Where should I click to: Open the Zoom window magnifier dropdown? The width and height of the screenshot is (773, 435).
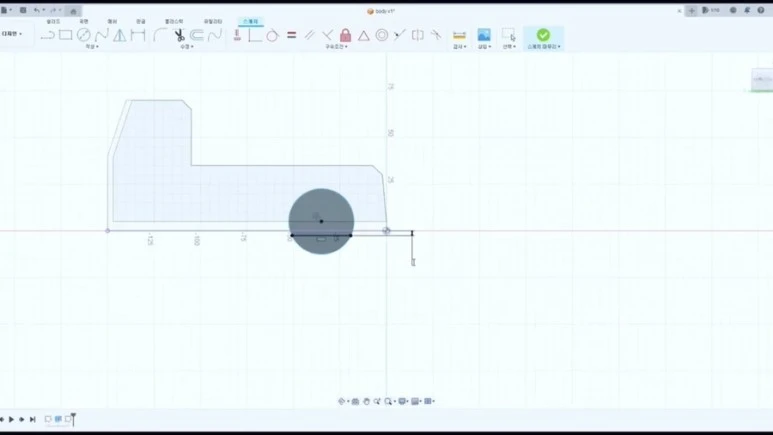389,401
